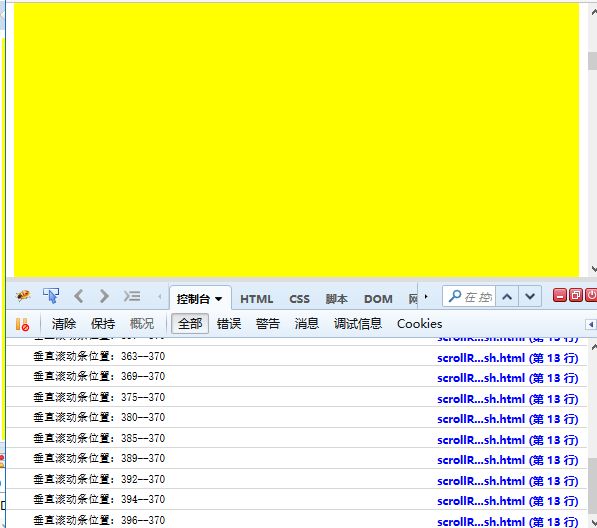
Task: Activate the element inspector arrow icon
Action: pyautogui.click(x=51, y=296)
